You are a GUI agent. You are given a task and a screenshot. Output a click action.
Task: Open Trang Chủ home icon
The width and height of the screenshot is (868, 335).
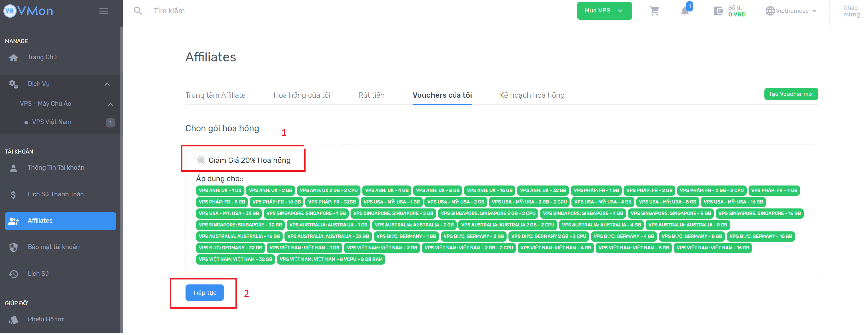click(x=13, y=58)
